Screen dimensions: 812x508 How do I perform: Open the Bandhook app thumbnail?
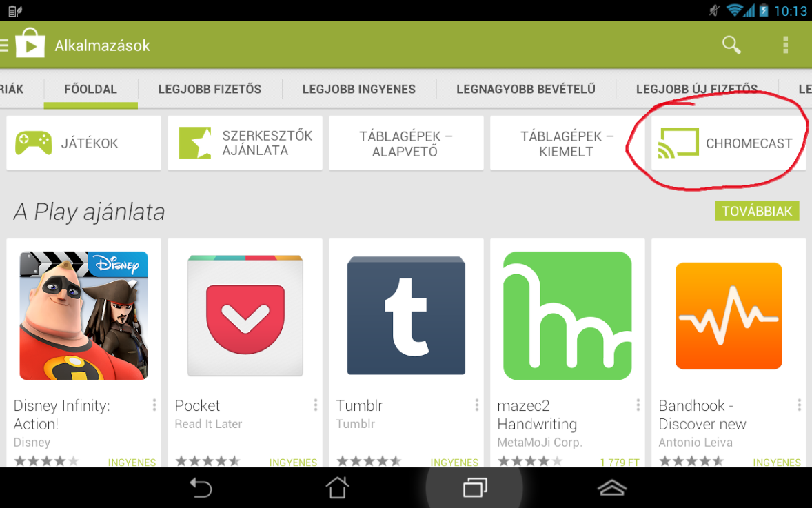click(x=729, y=316)
